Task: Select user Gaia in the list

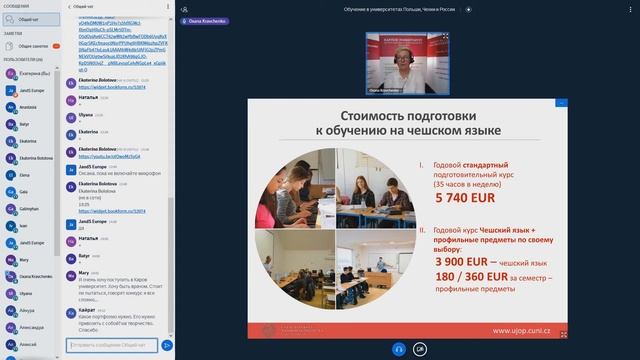Action: 29,192
